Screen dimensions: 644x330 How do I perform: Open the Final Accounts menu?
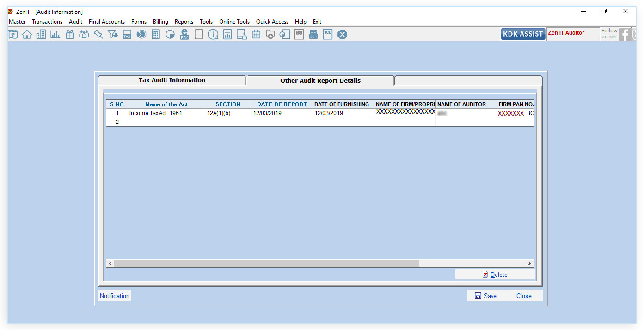(107, 22)
